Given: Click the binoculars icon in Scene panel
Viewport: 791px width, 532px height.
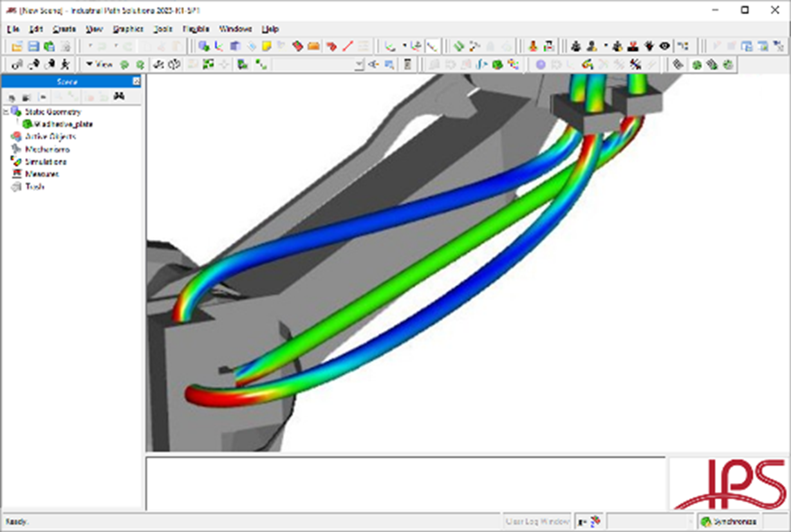Looking at the screenshot, I should coord(119,96).
